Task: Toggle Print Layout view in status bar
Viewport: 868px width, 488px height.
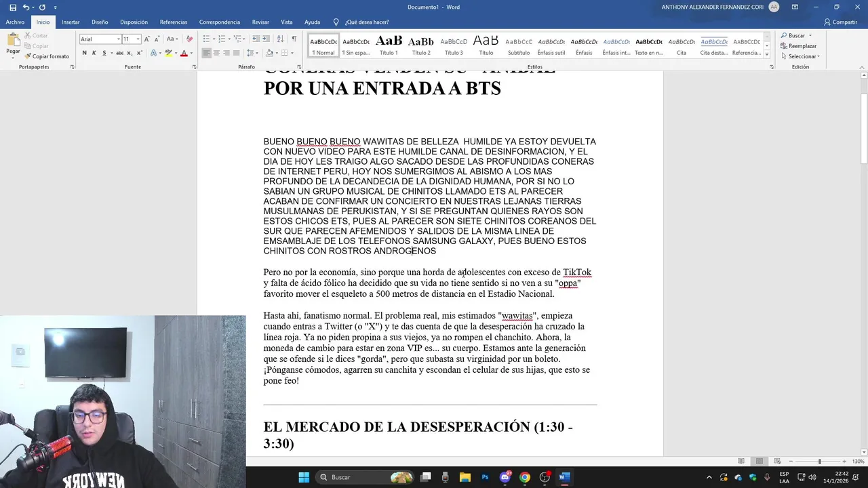Action: pyautogui.click(x=759, y=462)
